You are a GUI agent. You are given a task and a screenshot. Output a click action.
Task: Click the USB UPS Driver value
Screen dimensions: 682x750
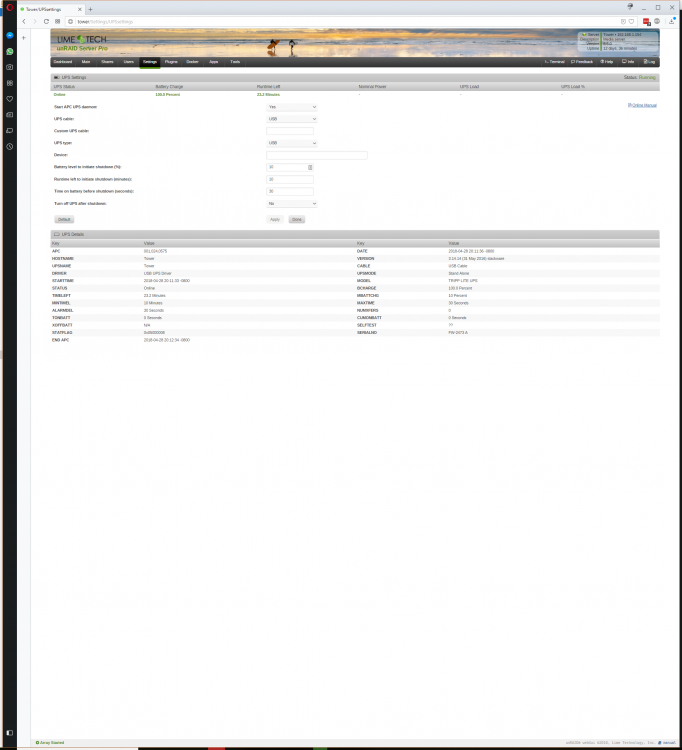pyautogui.click(x=157, y=274)
